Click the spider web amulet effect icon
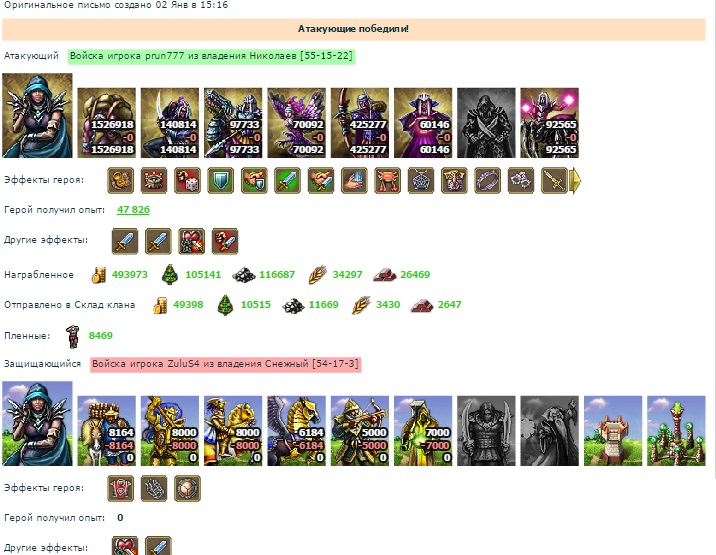Viewport: 716px width, 555px height. [421, 180]
